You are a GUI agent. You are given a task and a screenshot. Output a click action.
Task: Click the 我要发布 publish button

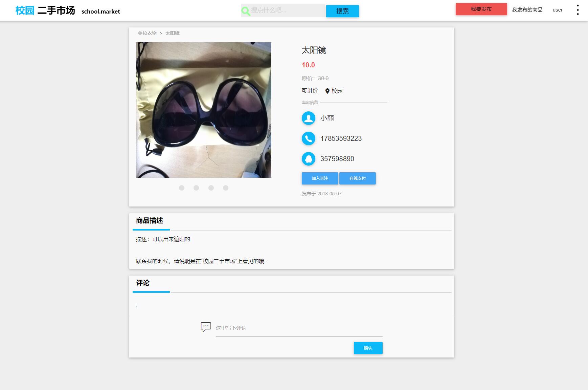[481, 9]
